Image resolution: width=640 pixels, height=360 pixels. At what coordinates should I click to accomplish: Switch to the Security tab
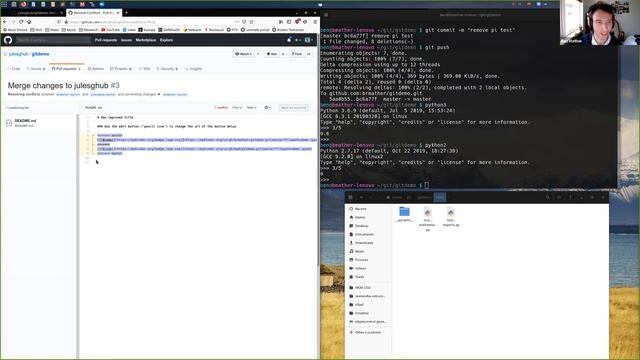pyautogui.click(x=167, y=69)
